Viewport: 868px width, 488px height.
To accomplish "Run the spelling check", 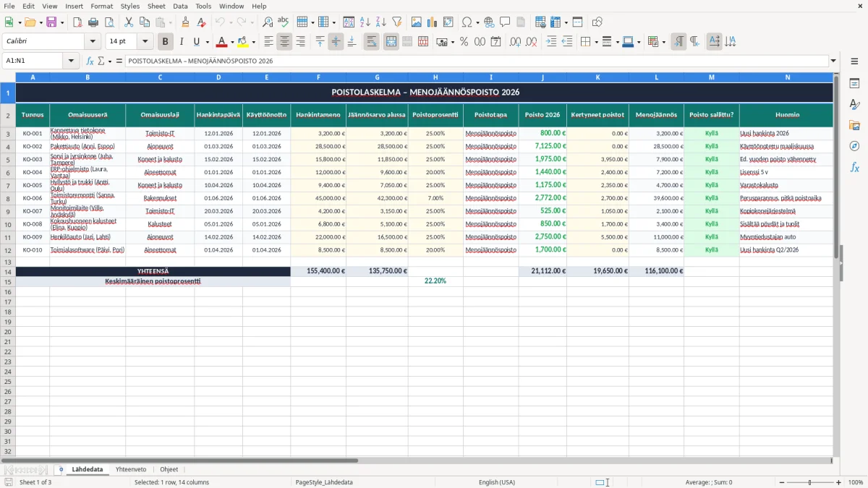I will pyautogui.click(x=284, y=22).
